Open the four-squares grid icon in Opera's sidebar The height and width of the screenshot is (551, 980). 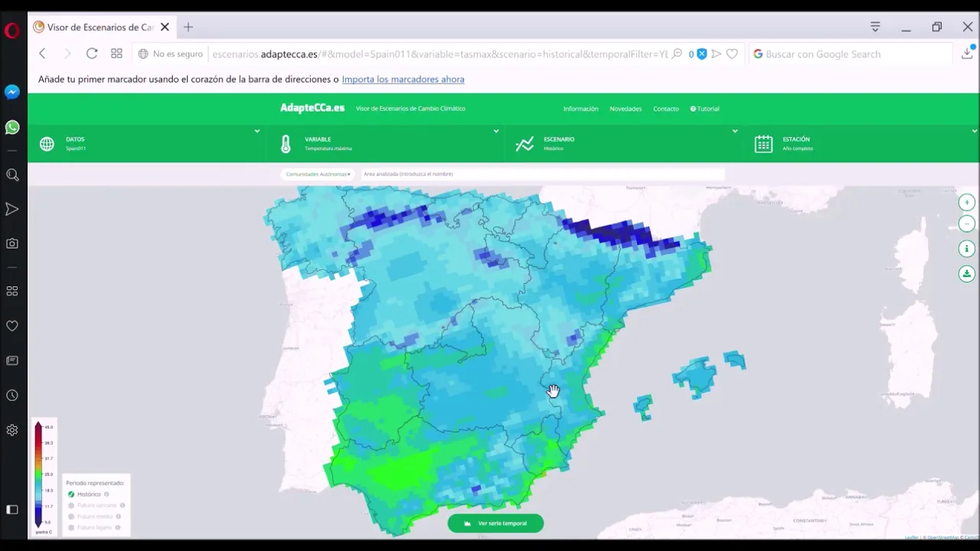[12, 291]
